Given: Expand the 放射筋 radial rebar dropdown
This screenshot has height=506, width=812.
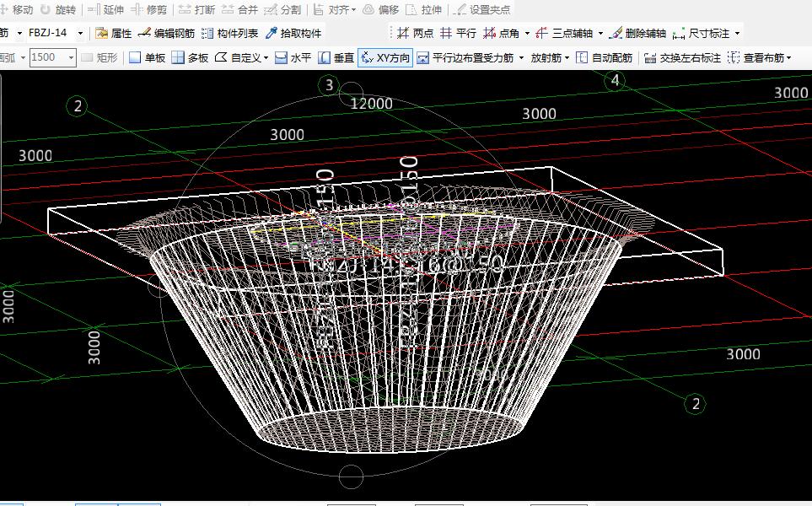Looking at the screenshot, I should (x=567, y=58).
